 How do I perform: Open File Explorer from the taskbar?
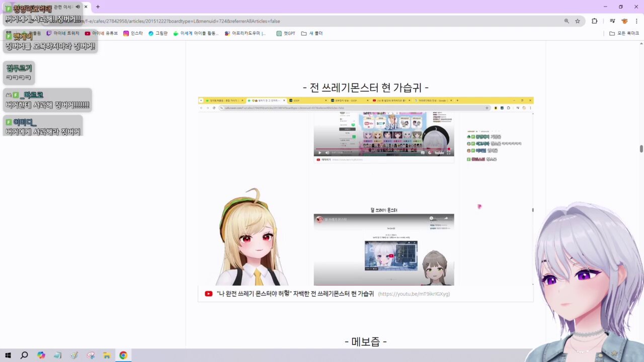coord(107,355)
